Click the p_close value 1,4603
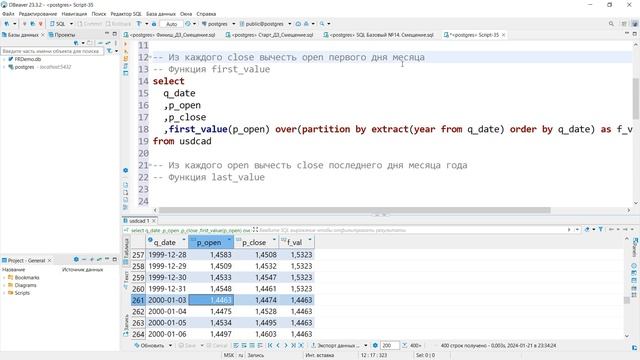This screenshot has width=640, height=360. pos(266,334)
